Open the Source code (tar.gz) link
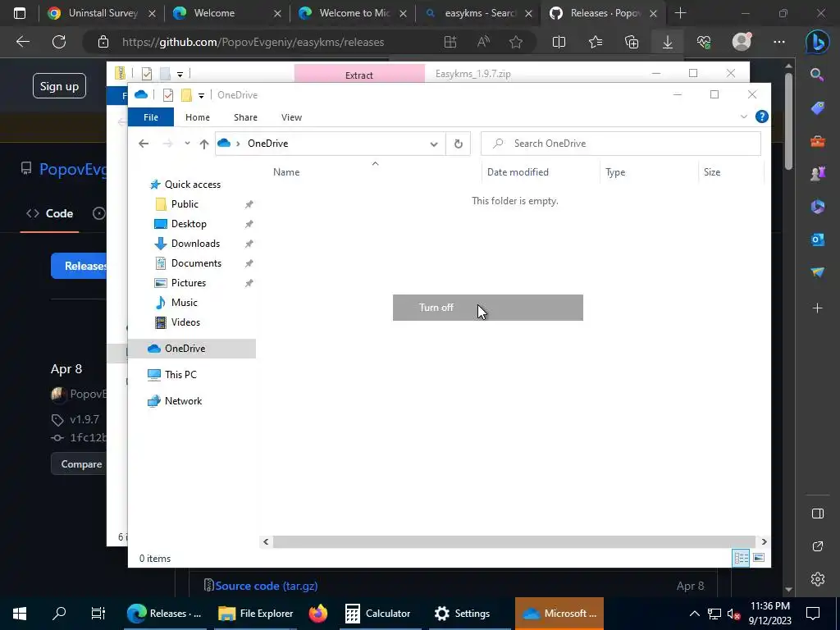Image resolution: width=840 pixels, height=630 pixels. pos(267,586)
